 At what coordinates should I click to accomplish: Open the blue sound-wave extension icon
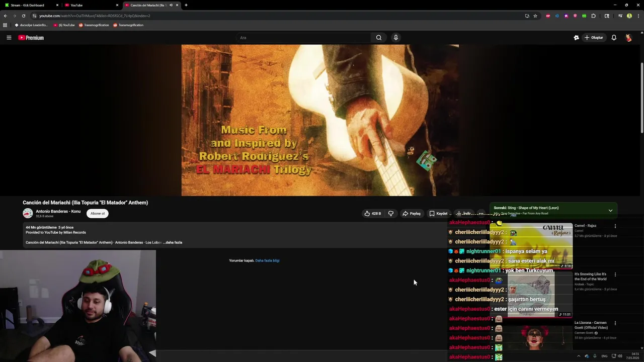[557, 16]
